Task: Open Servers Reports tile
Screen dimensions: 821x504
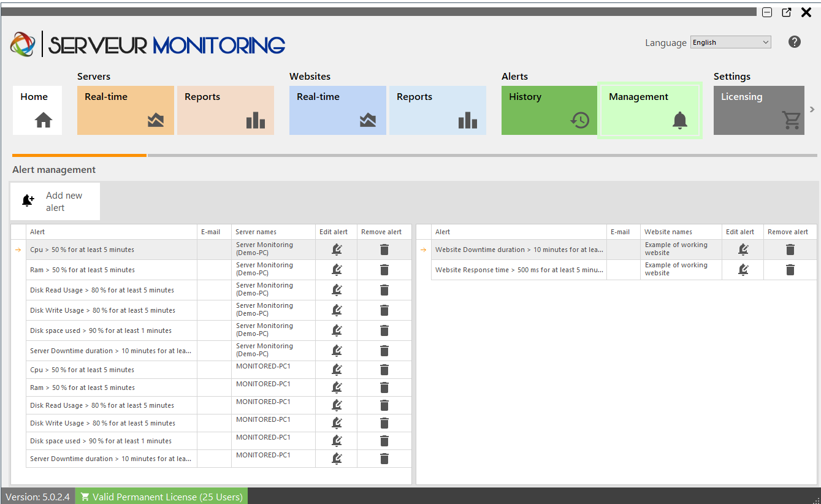Action: coord(226,110)
